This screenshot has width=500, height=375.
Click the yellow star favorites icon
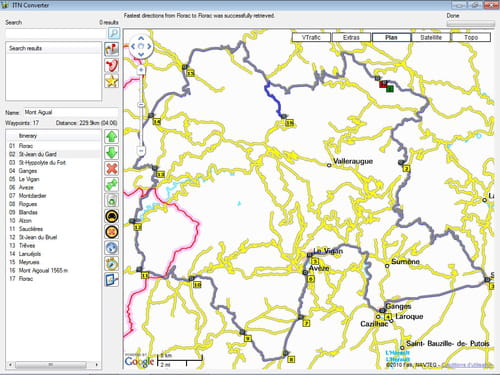coord(112,81)
